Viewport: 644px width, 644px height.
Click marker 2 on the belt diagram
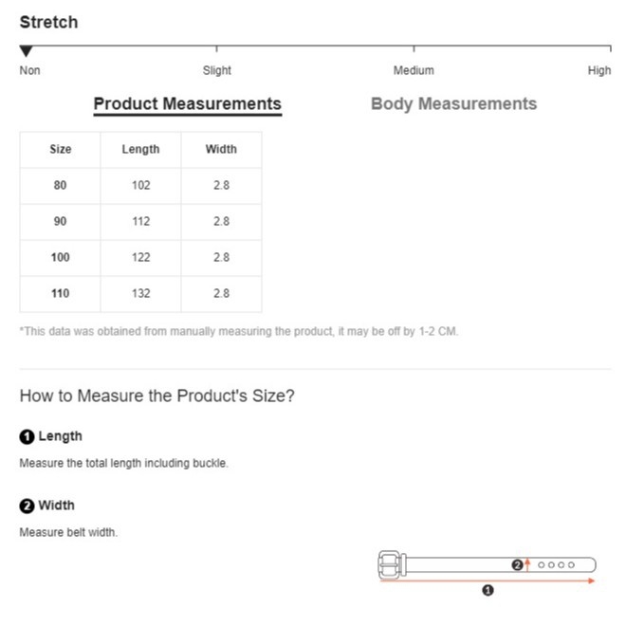click(x=517, y=565)
